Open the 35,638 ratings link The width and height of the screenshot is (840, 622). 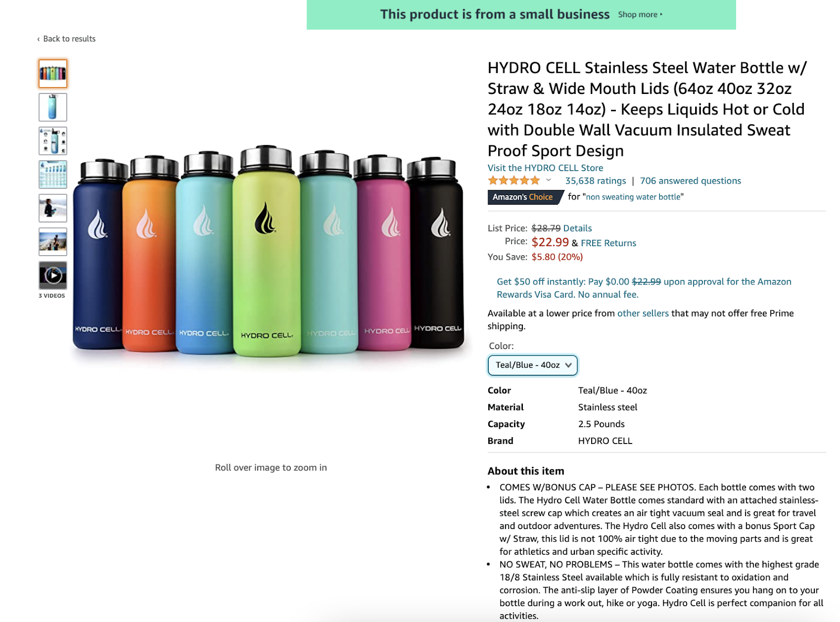click(595, 181)
